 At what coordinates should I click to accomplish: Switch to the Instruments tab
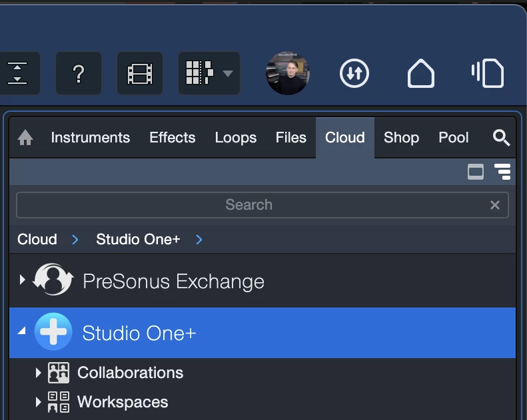[90, 138]
